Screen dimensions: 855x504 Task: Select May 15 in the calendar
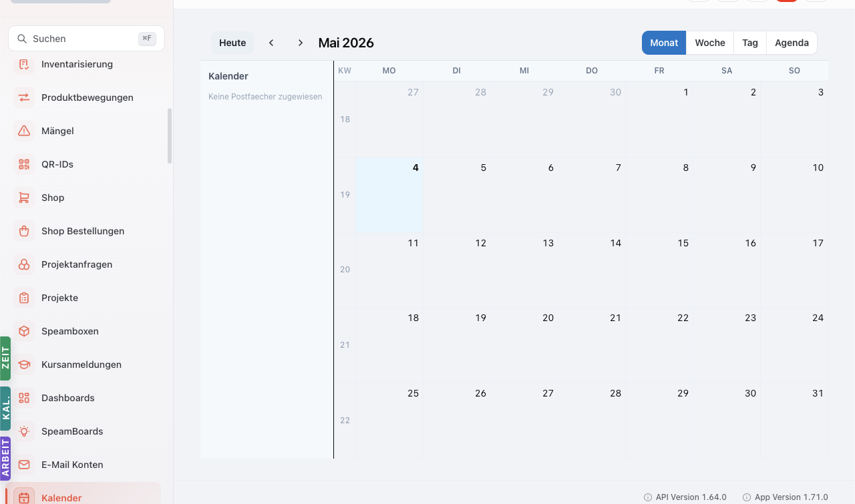click(x=659, y=270)
